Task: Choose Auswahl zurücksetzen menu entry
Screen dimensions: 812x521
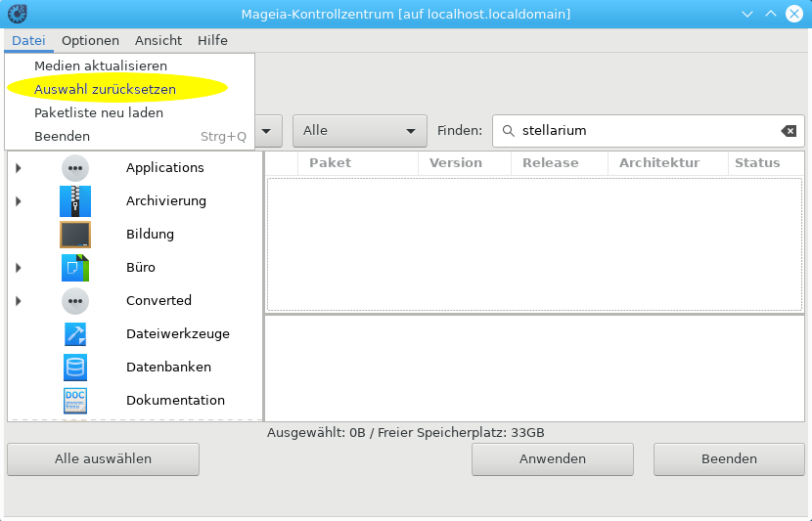Action: pos(129,89)
